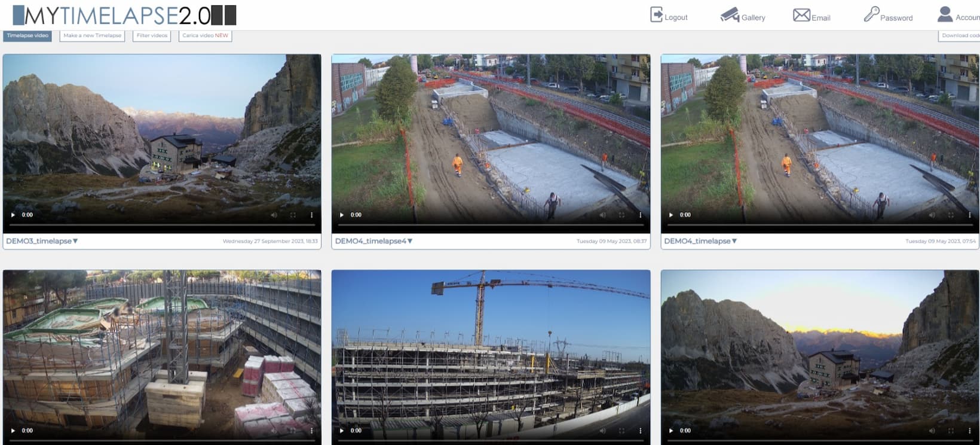Click the Carica video NEW button
This screenshot has width=980, height=445.
pos(205,36)
